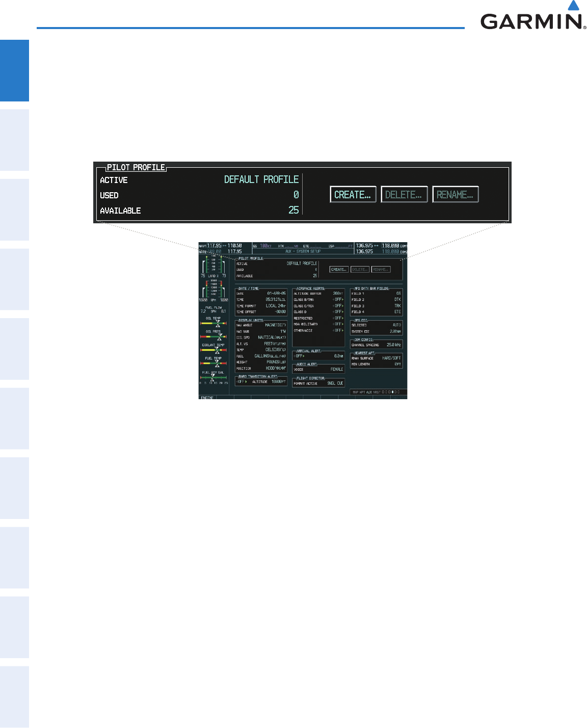587x728 pixels.
Task: Click the MIN LENGTH 0FT value
Action: click(398, 364)
